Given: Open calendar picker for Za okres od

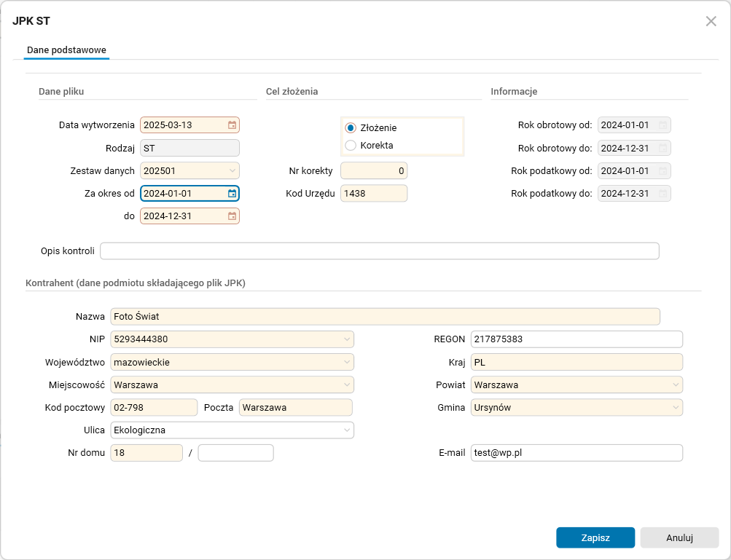Looking at the screenshot, I should coord(232,194).
